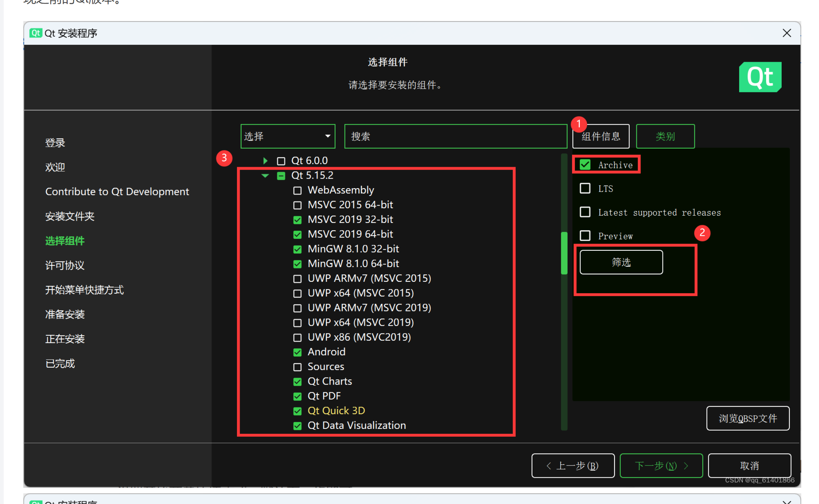This screenshot has height=504, width=819.
Task: Select the 安装文件夹 step in sidebar
Action: (x=70, y=216)
